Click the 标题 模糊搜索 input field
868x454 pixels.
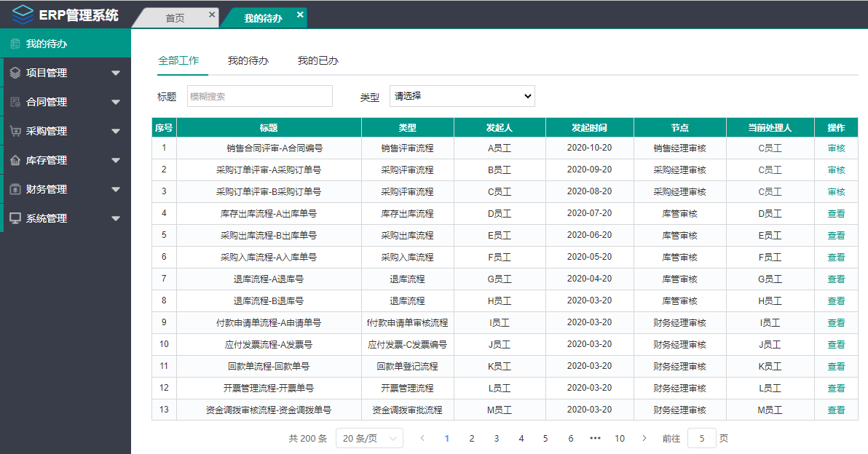(x=260, y=96)
